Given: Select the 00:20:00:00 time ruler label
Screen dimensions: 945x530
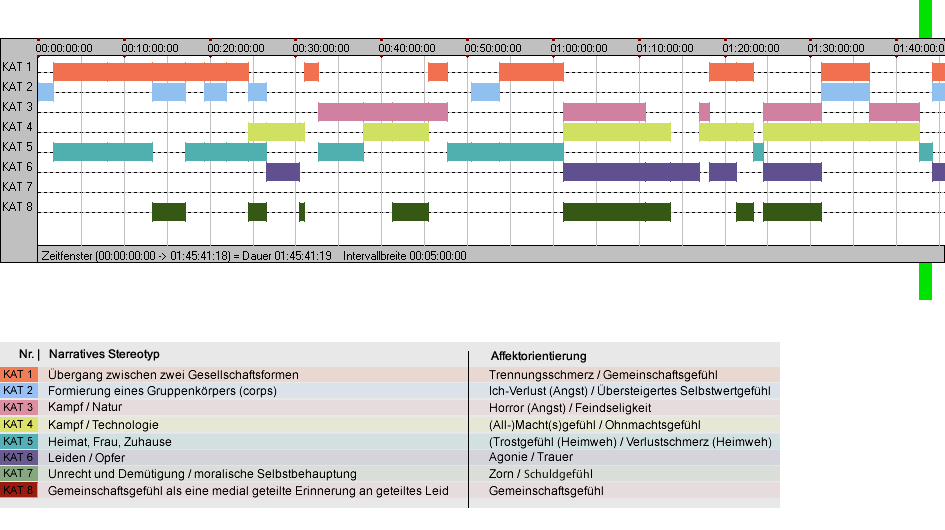Looking at the screenshot, I should coord(236,48).
